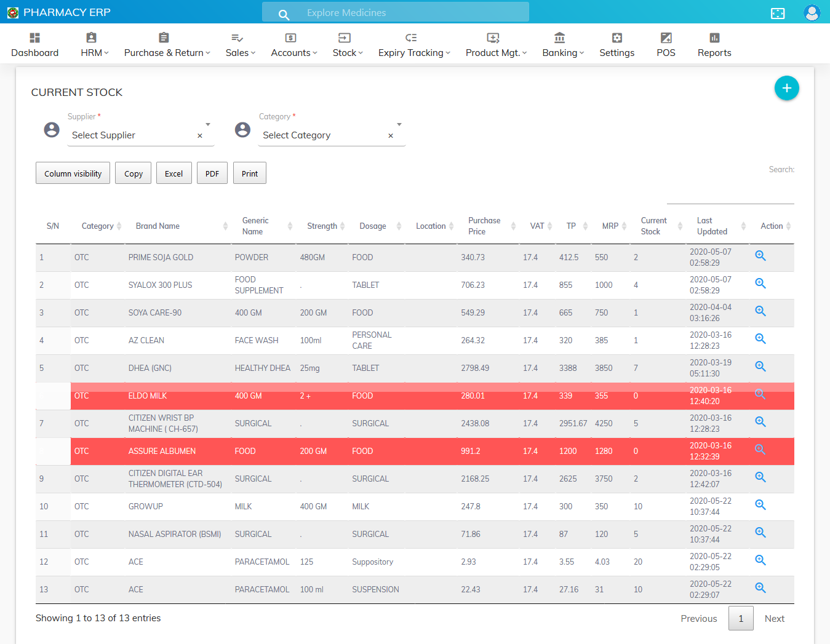Expand the Supplier dropdown
830x644 pixels.
[x=208, y=125]
